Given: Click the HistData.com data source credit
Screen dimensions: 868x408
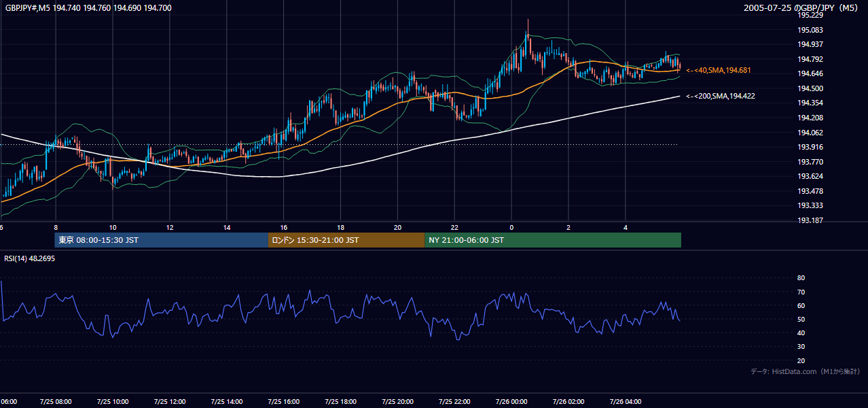Looking at the screenshot, I should click(x=805, y=372).
